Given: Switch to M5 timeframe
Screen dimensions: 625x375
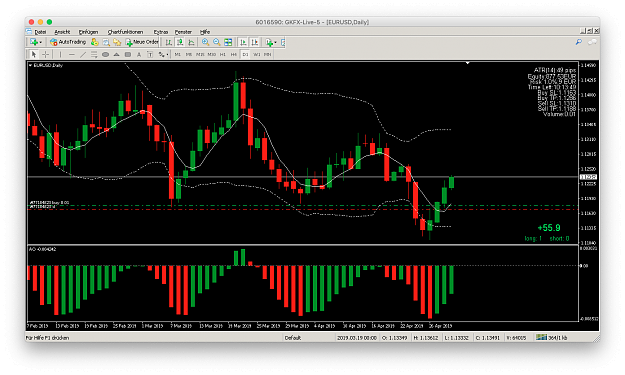Looking at the screenshot, I should (x=189, y=55).
